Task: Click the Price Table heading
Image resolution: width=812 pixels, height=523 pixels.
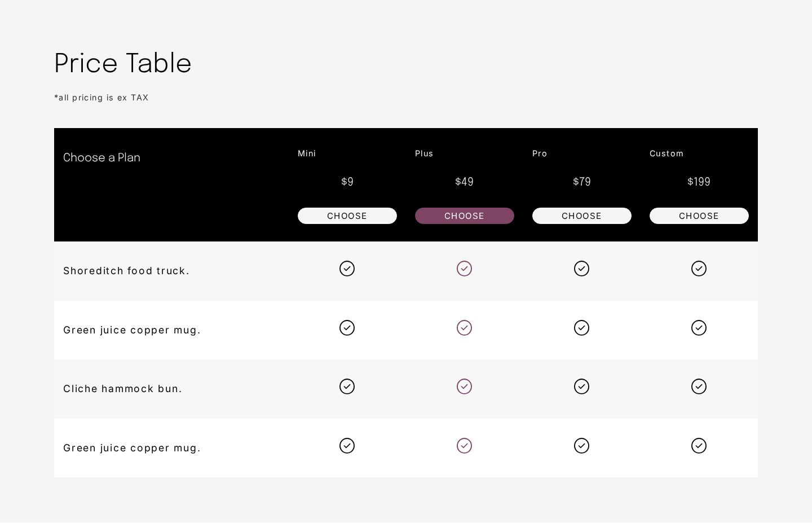Action: (123, 63)
